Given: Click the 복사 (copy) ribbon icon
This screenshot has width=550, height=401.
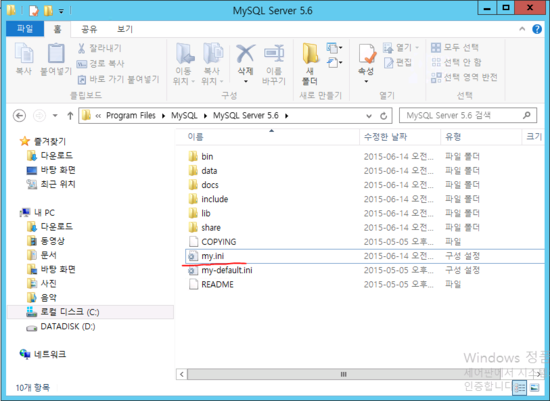Looking at the screenshot, I should [x=24, y=59].
